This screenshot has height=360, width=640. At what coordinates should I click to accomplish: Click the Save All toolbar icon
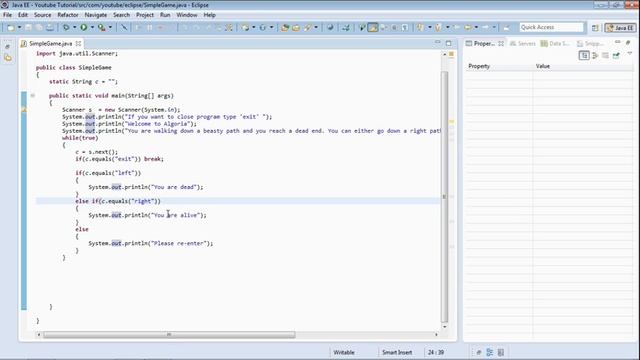tap(39, 27)
